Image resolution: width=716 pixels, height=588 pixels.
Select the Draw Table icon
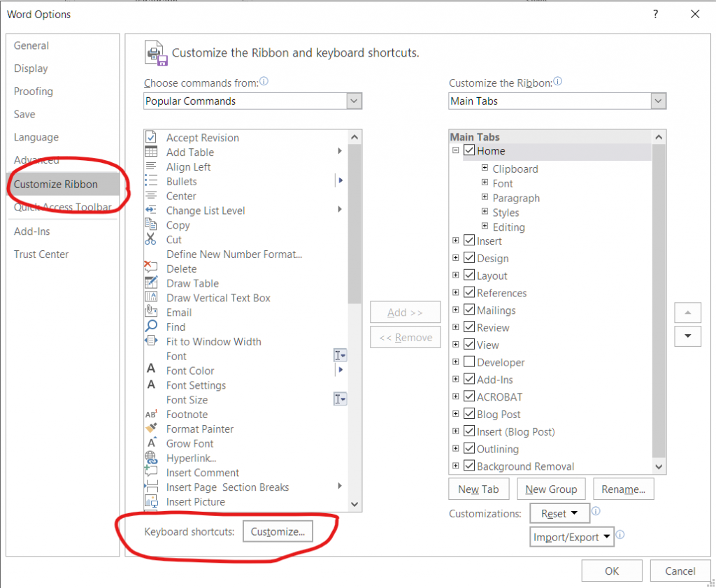click(152, 283)
